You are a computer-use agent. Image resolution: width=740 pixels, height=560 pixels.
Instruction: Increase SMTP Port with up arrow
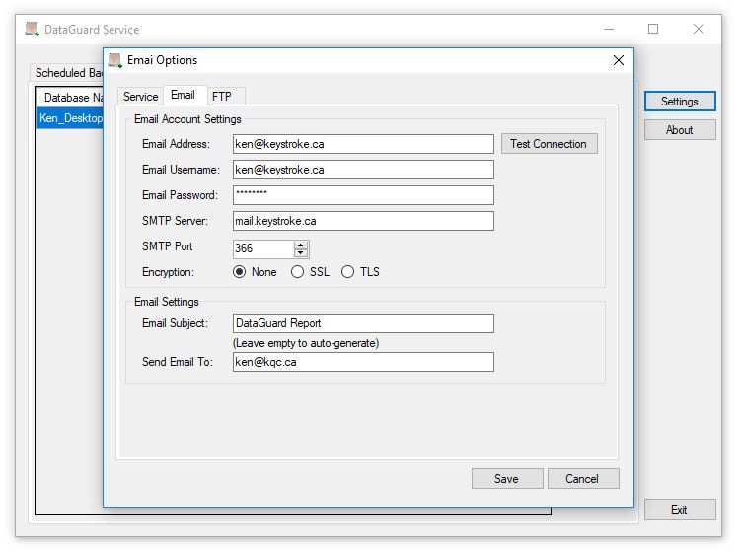click(x=301, y=245)
